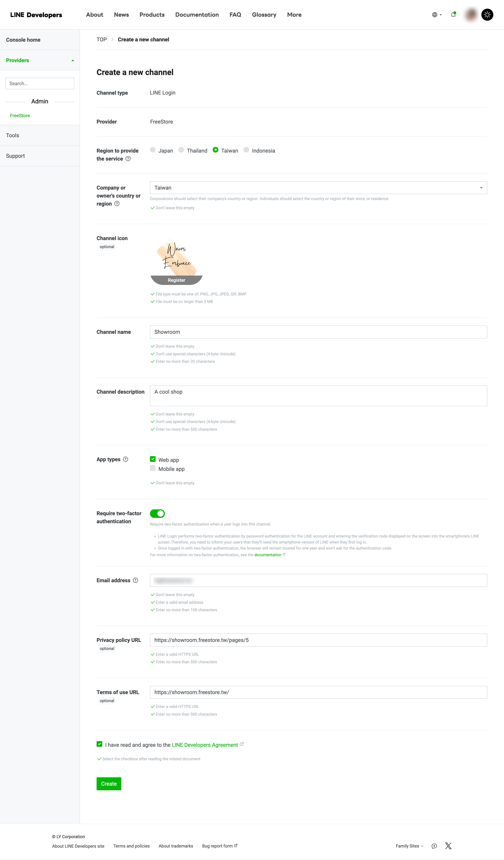Click help icon for Region to provide service

pos(128,159)
